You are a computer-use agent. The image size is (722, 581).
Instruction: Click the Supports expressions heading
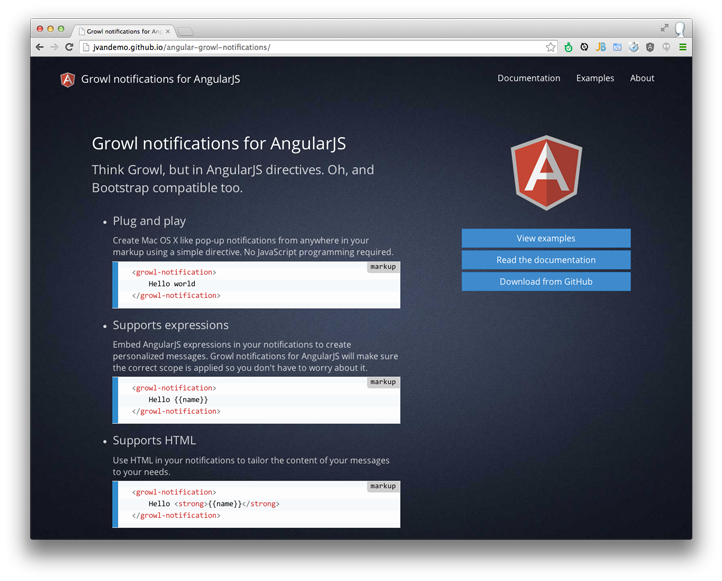coord(170,325)
